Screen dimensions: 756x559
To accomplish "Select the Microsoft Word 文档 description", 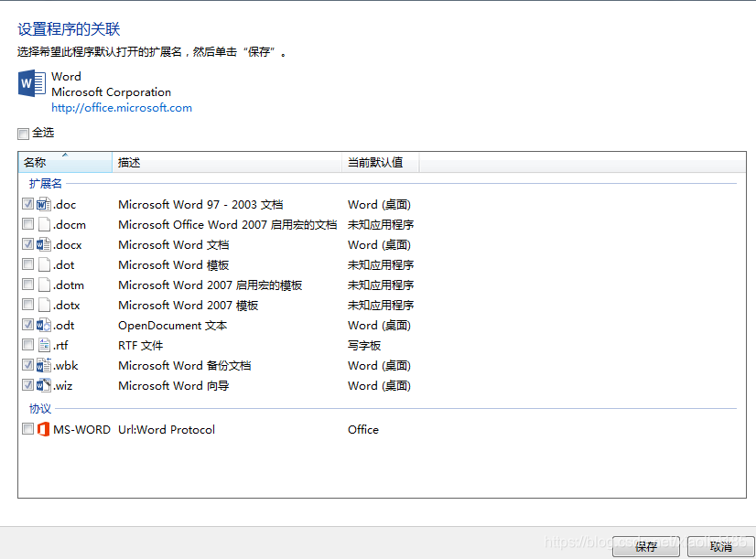I will coord(174,245).
